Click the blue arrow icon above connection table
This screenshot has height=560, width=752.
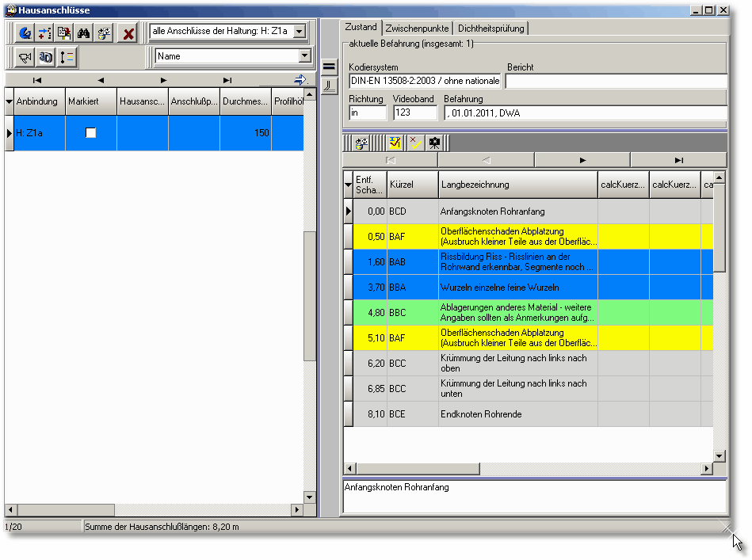click(x=300, y=80)
